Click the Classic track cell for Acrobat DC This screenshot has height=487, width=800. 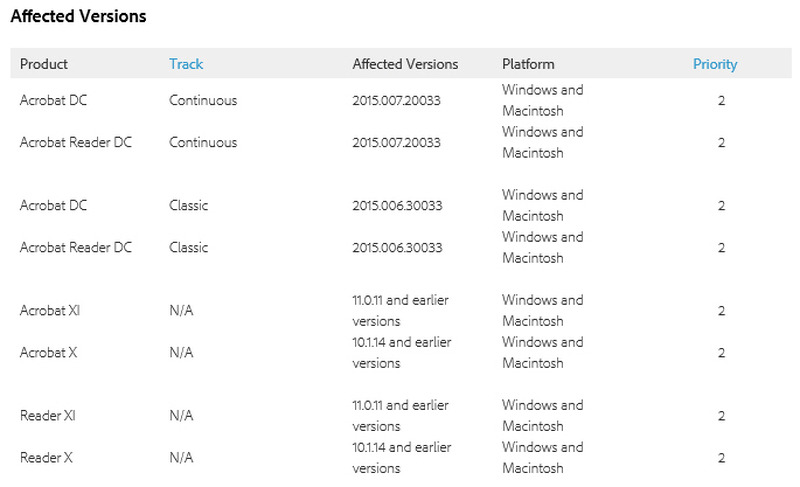point(189,206)
